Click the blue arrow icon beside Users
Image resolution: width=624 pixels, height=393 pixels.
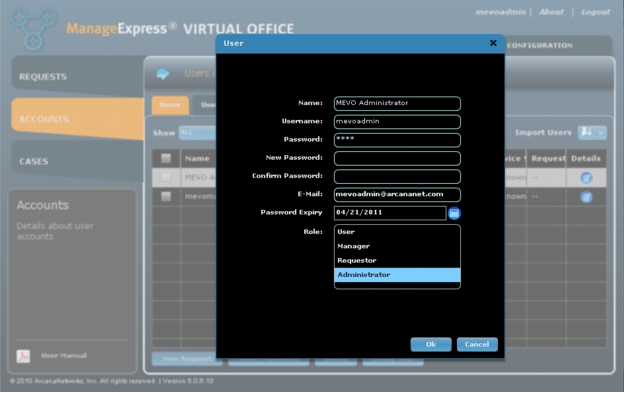point(162,74)
